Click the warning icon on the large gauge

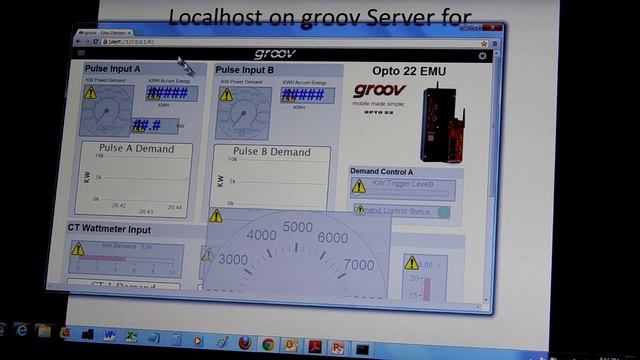[x=216, y=216]
